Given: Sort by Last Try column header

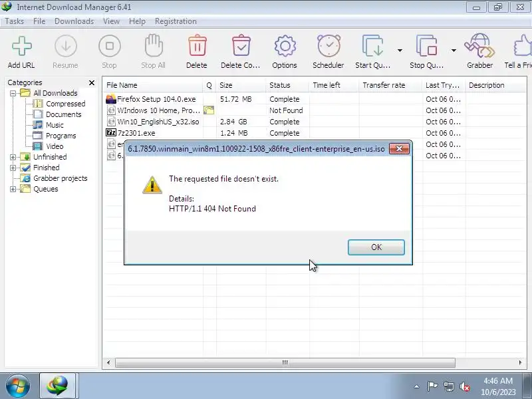Looking at the screenshot, I should 444,85.
